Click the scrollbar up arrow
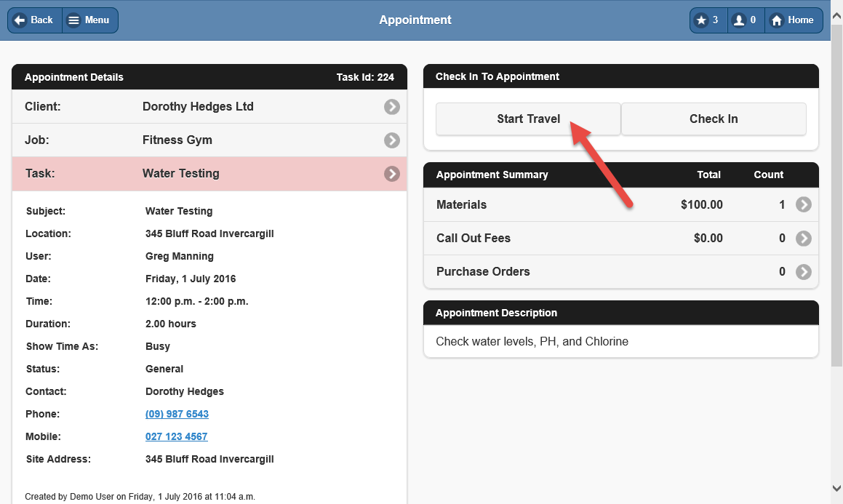843x504 pixels. click(836, 16)
